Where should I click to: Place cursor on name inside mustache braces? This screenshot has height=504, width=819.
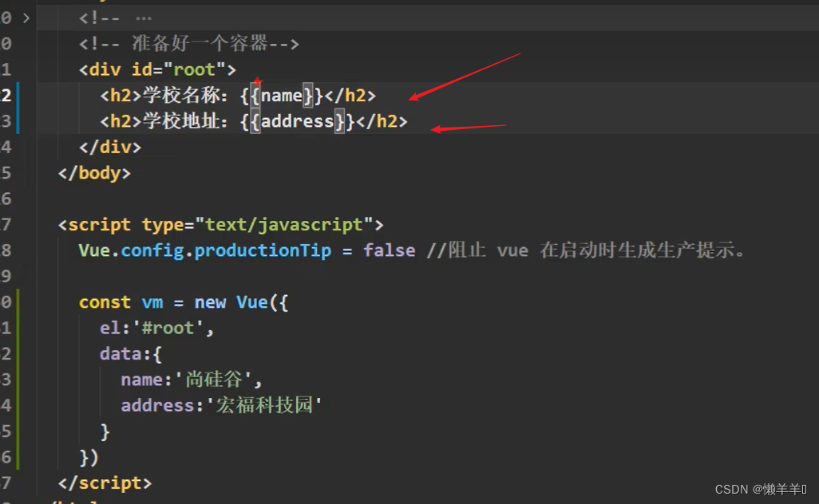[282, 96]
